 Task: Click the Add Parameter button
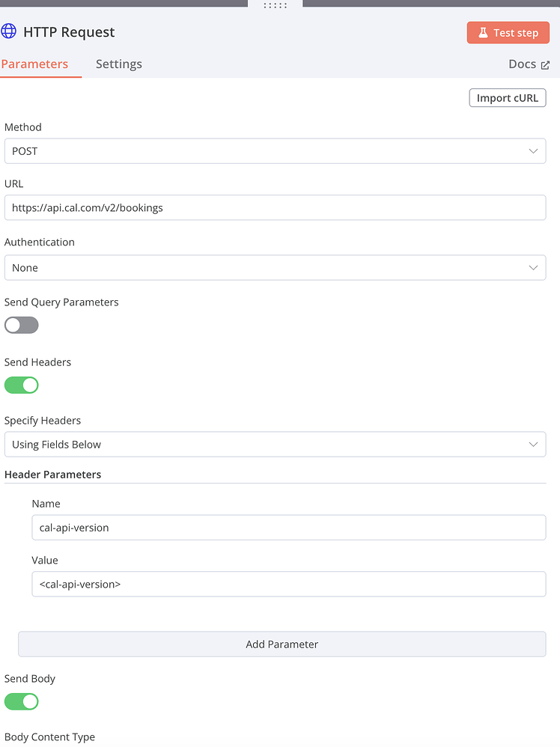(x=281, y=644)
